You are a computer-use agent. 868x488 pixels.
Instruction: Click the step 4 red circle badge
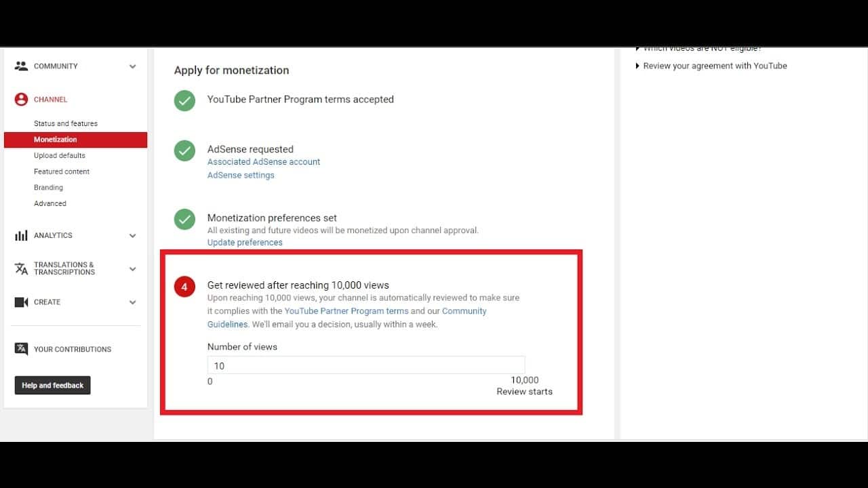(x=184, y=287)
